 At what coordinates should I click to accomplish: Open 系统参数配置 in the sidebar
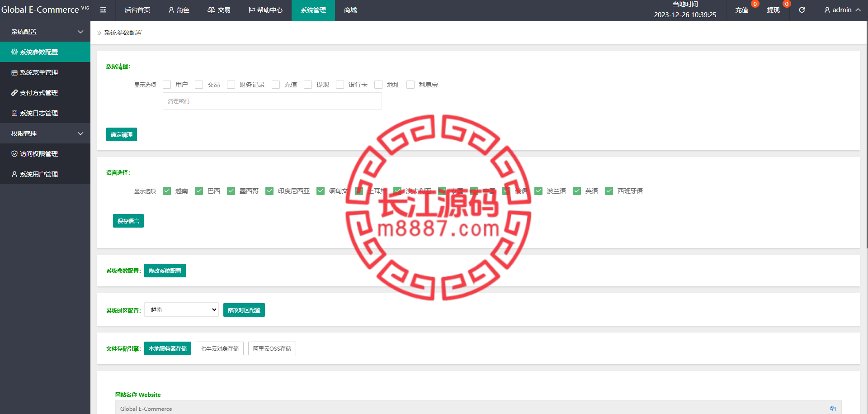click(x=45, y=52)
